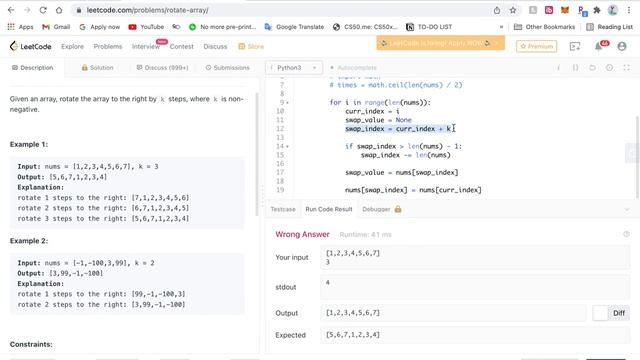Switch to the Submissions tab

[x=227, y=68]
